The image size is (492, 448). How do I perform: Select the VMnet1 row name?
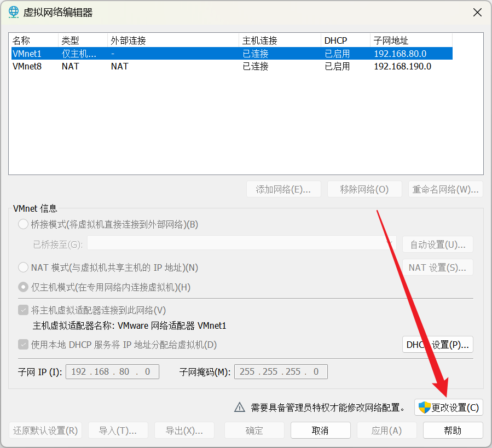(27, 54)
